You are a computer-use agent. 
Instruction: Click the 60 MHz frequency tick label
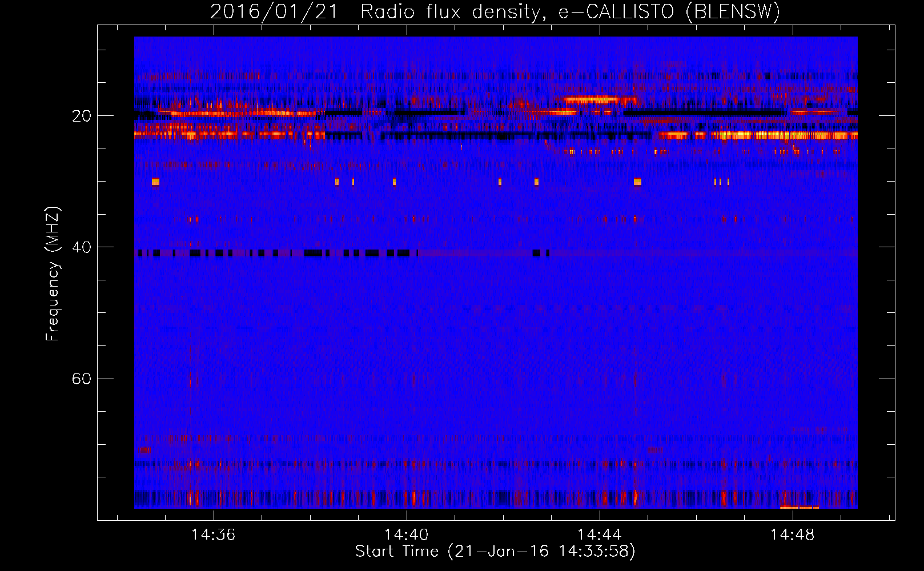click(82, 379)
